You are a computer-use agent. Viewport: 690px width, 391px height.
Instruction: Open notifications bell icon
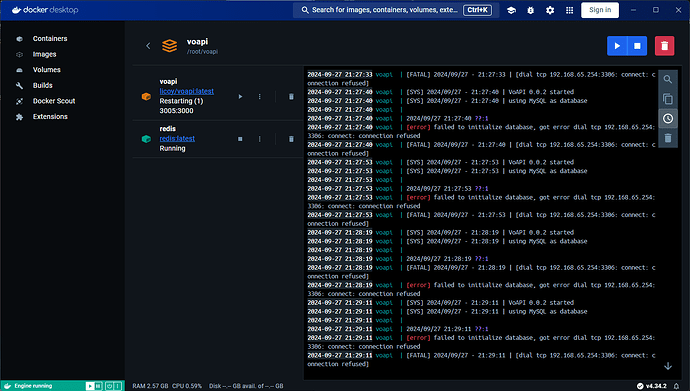[x=676, y=386]
